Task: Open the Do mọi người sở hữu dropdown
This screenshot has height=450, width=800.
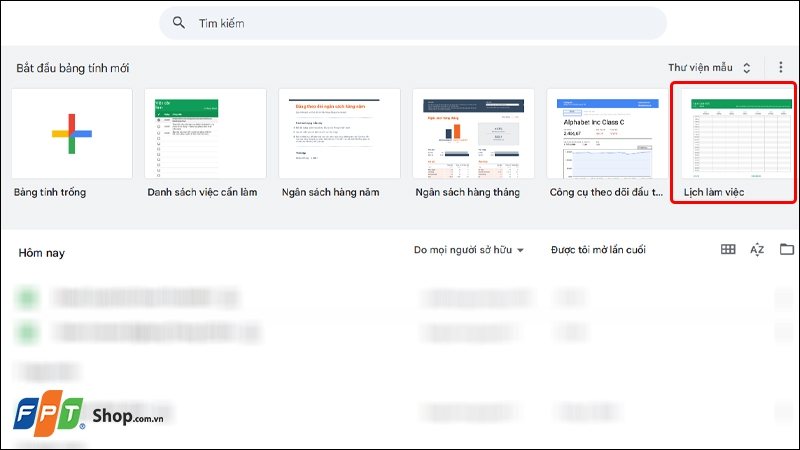Action: [x=468, y=250]
